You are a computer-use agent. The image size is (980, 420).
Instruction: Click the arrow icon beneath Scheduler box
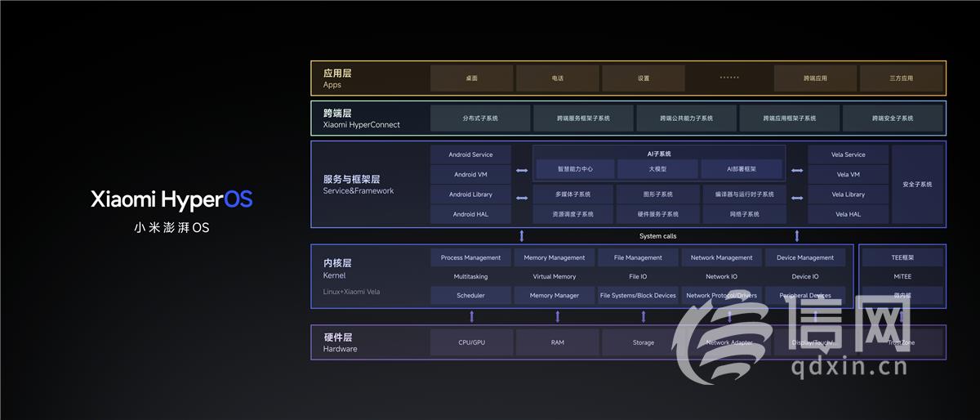point(471,316)
